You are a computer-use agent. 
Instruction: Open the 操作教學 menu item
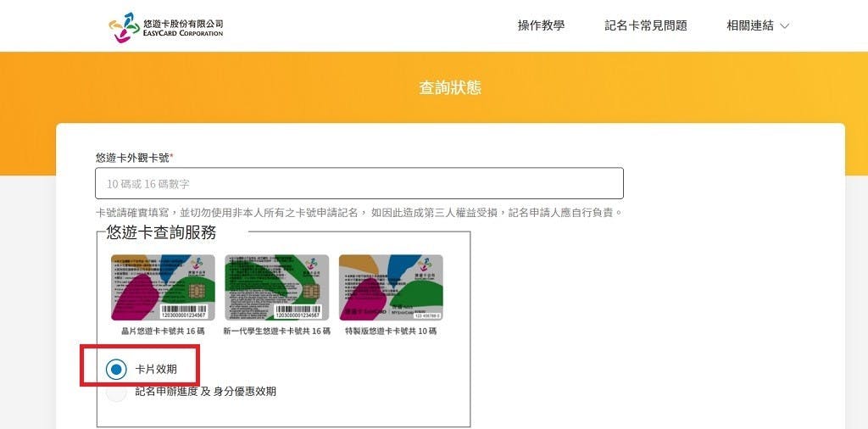pyautogui.click(x=541, y=25)
